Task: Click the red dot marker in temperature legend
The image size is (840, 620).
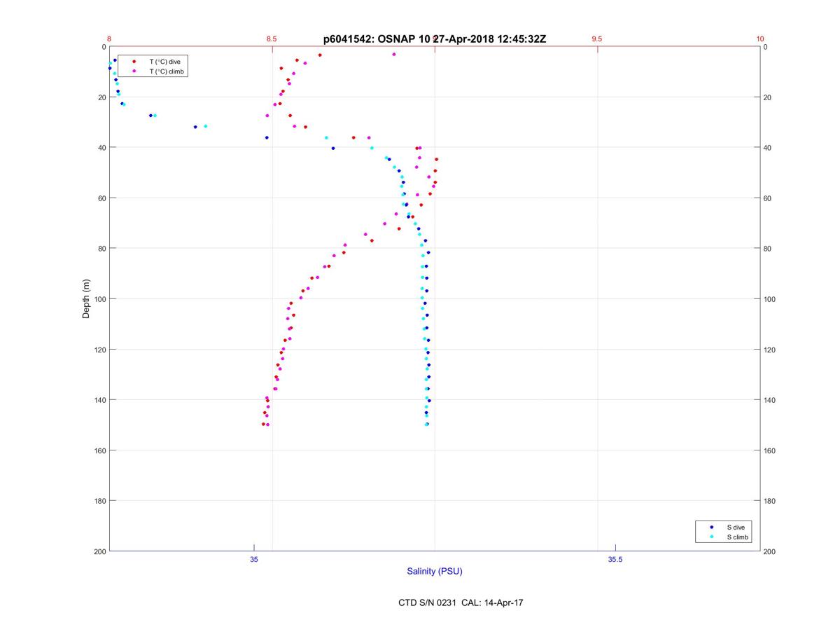Action: [134, 62]
